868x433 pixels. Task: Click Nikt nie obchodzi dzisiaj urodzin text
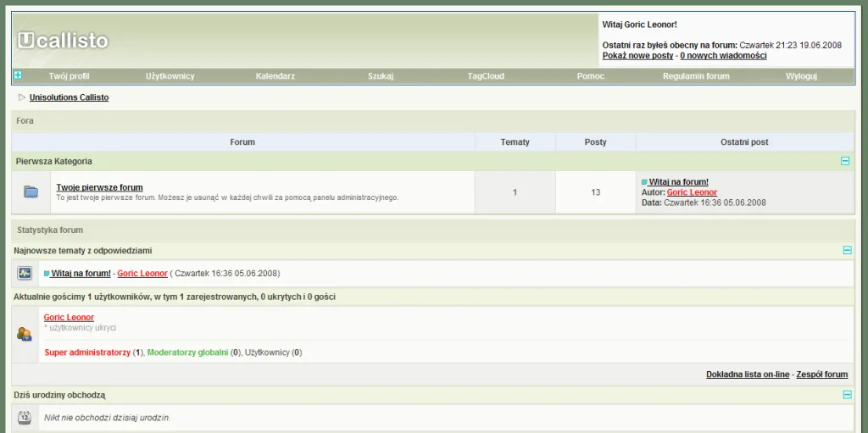[108, 418]
